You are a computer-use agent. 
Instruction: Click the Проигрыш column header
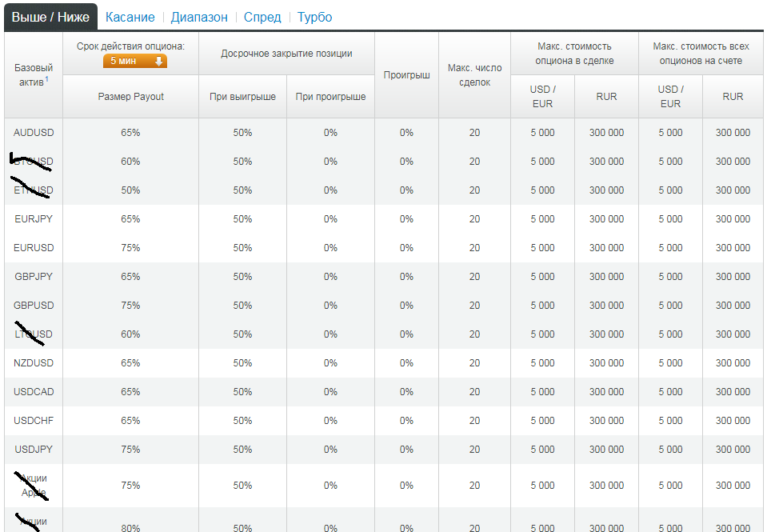click(406, 75)
